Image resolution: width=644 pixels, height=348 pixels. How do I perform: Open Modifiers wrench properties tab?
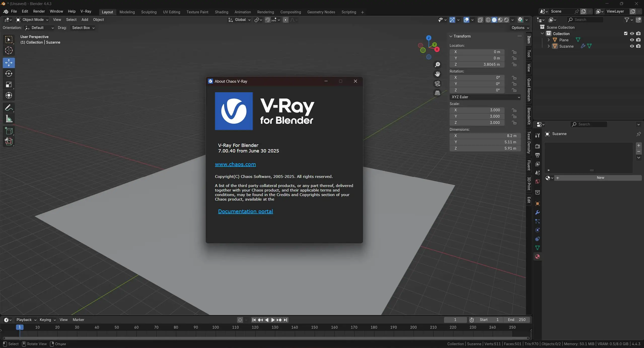pyautogui.click(x=538, y=212)
